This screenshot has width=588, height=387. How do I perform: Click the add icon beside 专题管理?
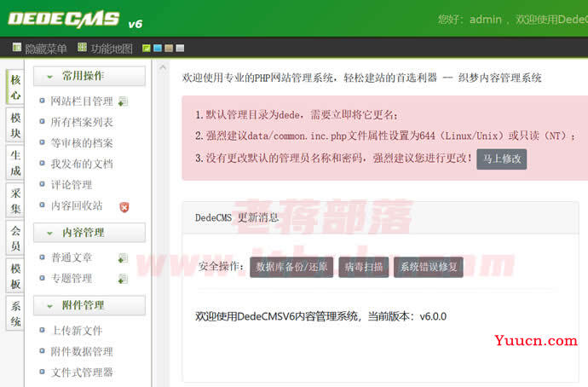[x=123, y=279]
